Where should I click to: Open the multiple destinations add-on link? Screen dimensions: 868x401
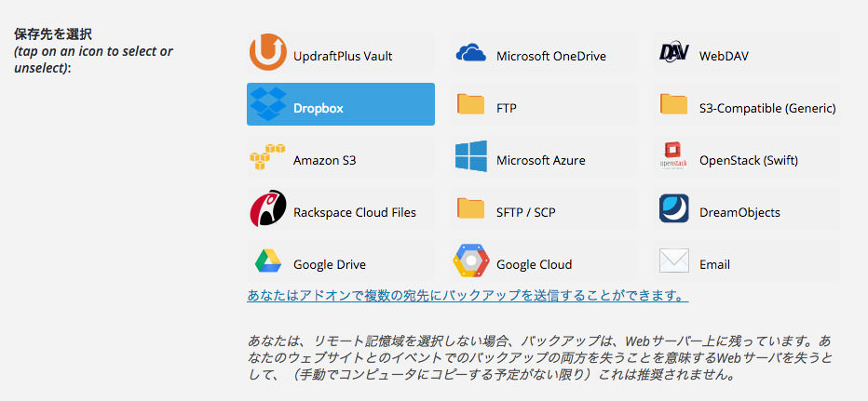coord(468,295)
